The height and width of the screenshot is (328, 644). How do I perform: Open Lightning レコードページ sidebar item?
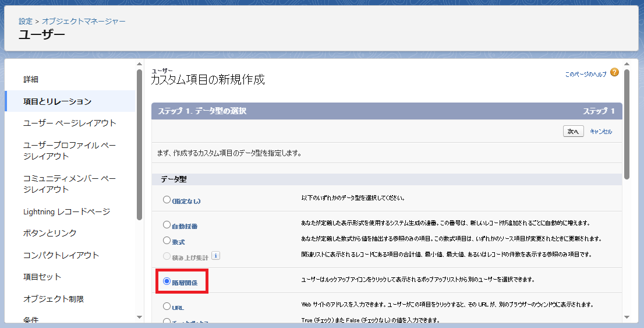coord(66,211)
